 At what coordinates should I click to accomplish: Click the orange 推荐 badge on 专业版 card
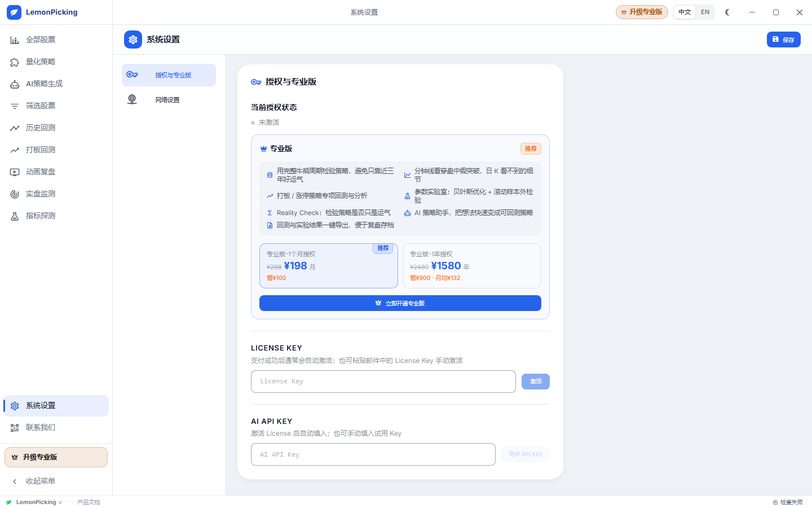[531, 148]
